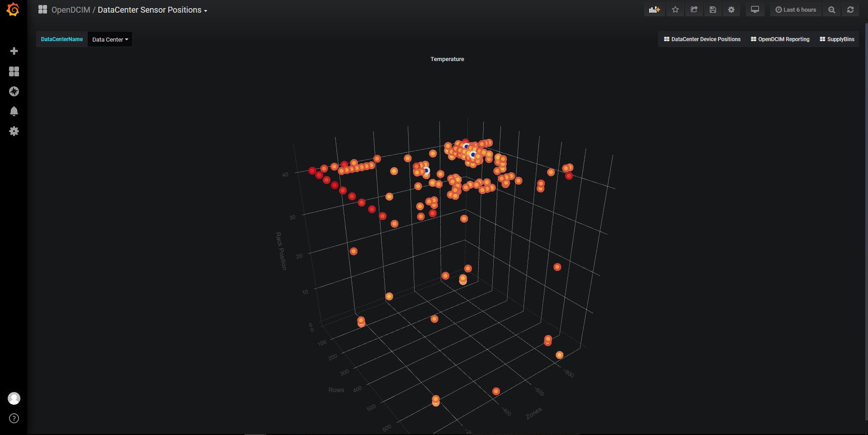Screen dimensions: 868x435
Task: Open the Configuration gear in sidebar
Action: 14,131
